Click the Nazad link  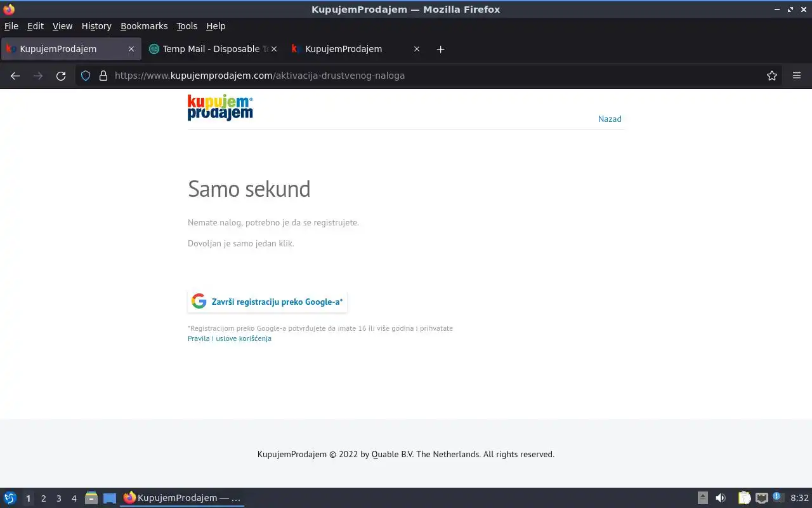[x=610, y=119]
